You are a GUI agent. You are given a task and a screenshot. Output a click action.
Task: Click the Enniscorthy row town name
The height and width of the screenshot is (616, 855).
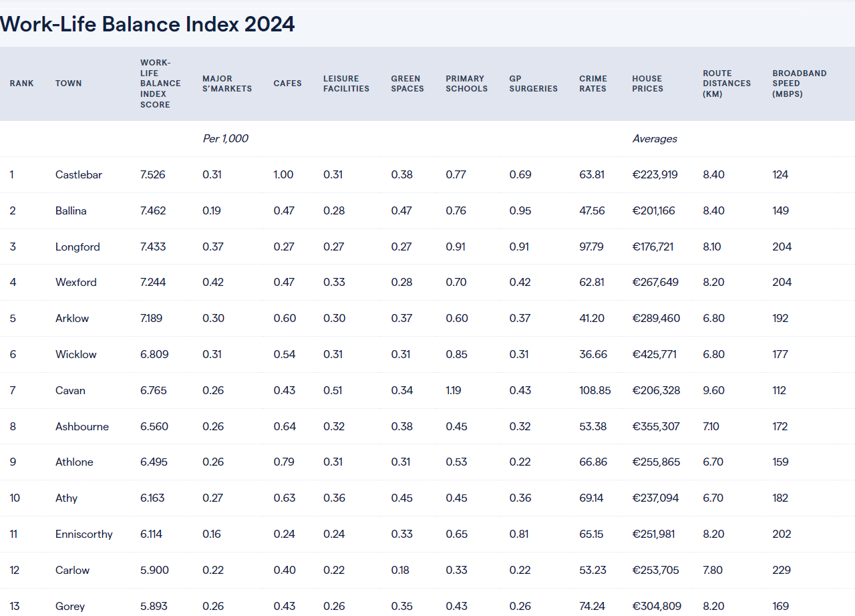click(84, 534)
